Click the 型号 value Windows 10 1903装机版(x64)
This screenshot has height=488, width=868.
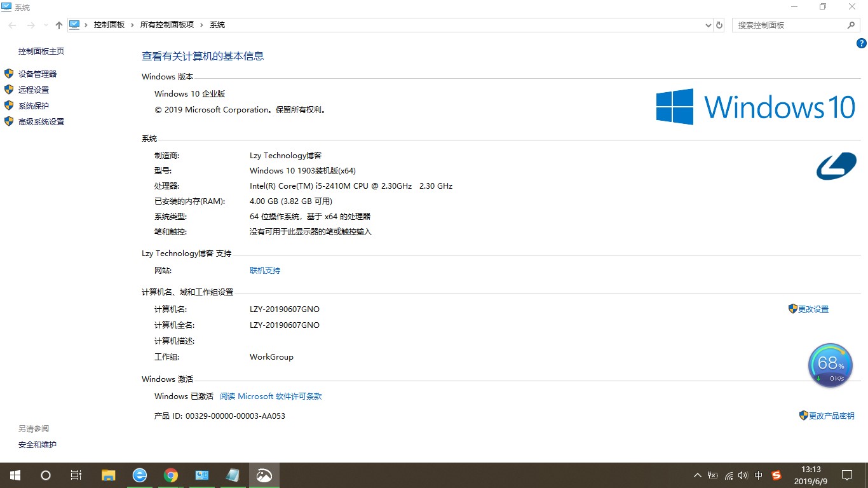[x=302, y=170]
